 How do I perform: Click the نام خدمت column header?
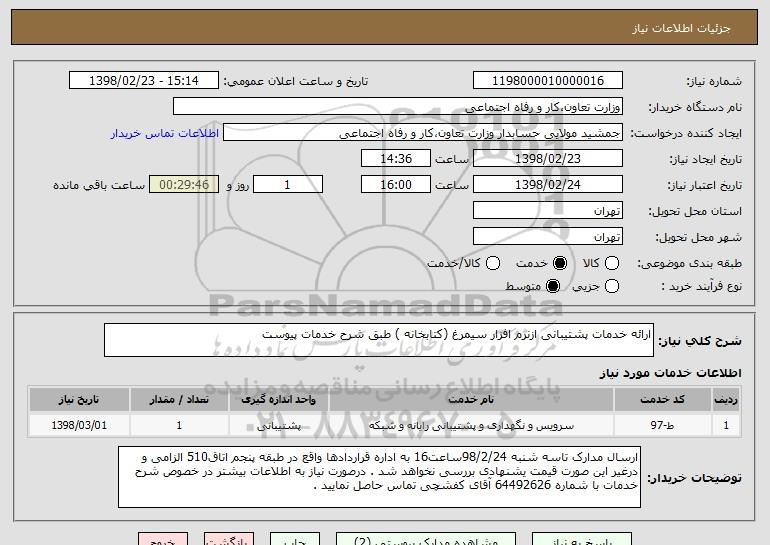[471, 400]
